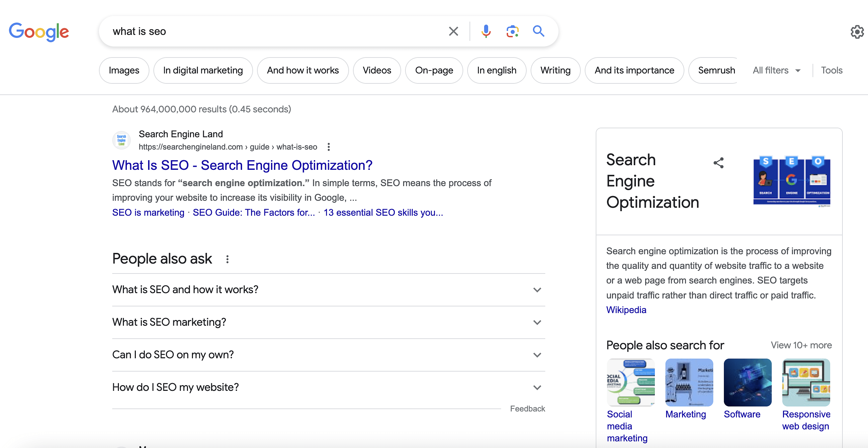Select the Writing filter chip

pyautogui.click(x=555, y=70)
